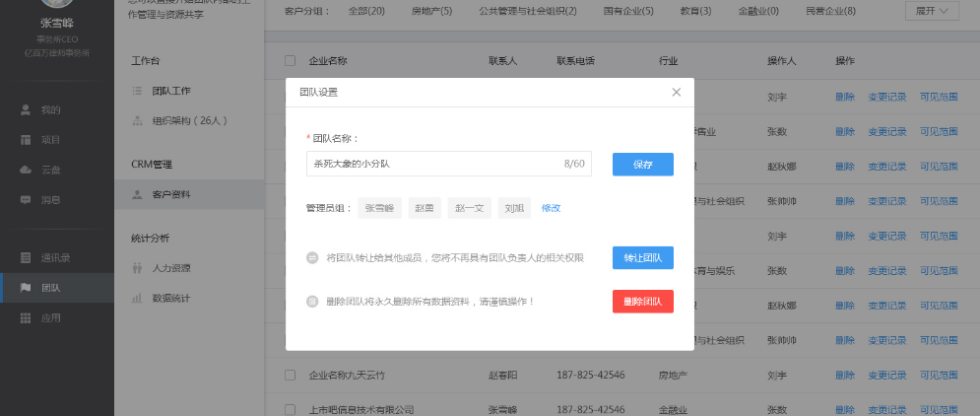Click the 组织架构 hierarchy icon
This screenshot has height=416, width=980.
click(x=137, y=120)
